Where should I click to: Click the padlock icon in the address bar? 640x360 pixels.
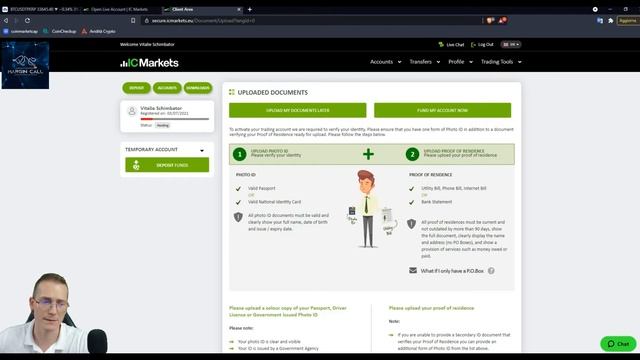click(x=147, y=20)
